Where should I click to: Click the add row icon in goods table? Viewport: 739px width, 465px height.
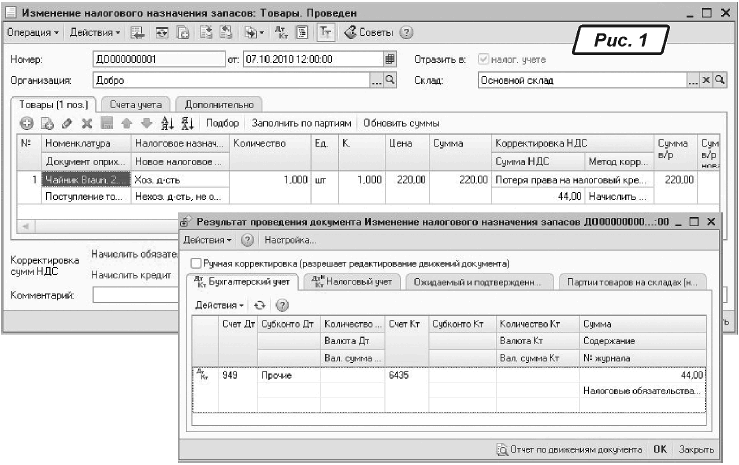pyautogui.click(x=26, y=123)
